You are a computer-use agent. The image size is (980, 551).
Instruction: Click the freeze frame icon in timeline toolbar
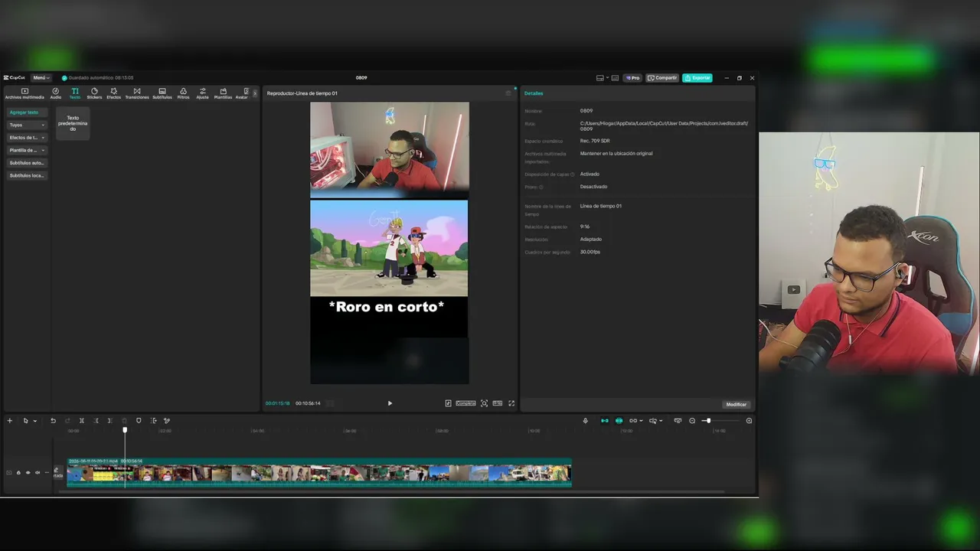click(153, 420)
